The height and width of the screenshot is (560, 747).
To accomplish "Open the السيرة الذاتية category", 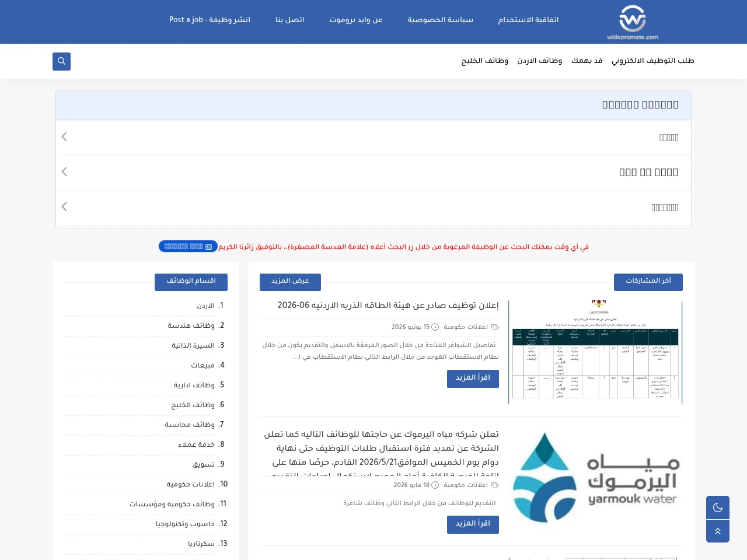I will click(193, 346).
